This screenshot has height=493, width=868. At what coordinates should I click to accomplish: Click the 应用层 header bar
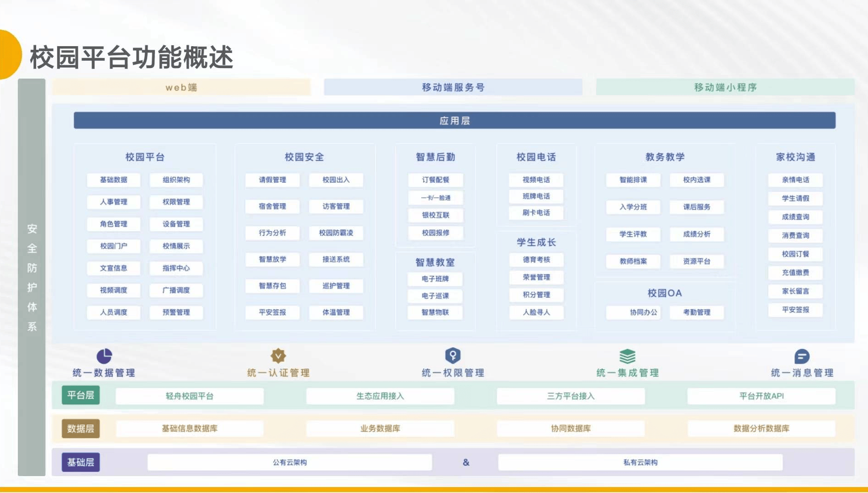pyautogui.click(x=455, y=121)
